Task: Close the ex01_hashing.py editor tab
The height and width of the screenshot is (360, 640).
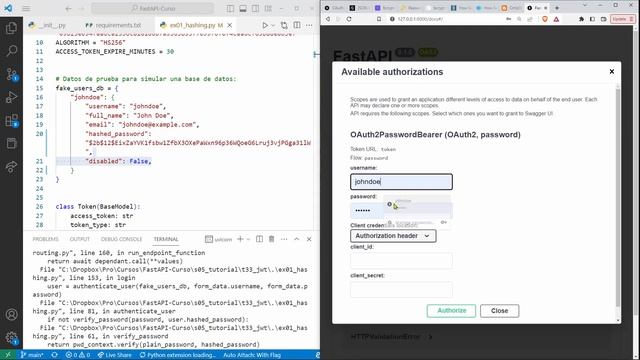Action: point(229,25)
